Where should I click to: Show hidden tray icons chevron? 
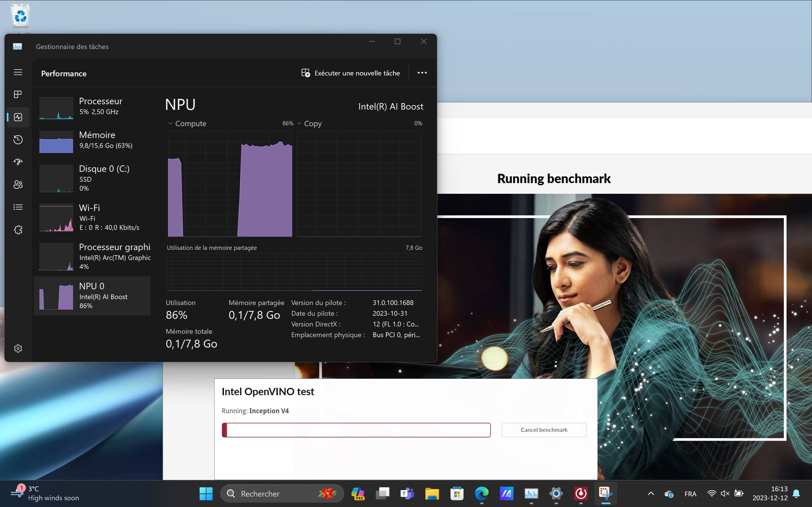pos(651,493)
